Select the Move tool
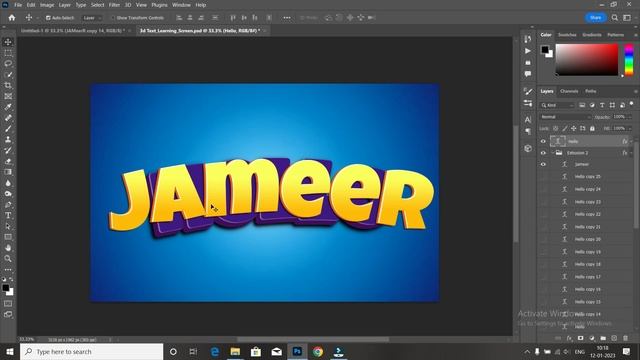640x360 pixels. point(8,42)
